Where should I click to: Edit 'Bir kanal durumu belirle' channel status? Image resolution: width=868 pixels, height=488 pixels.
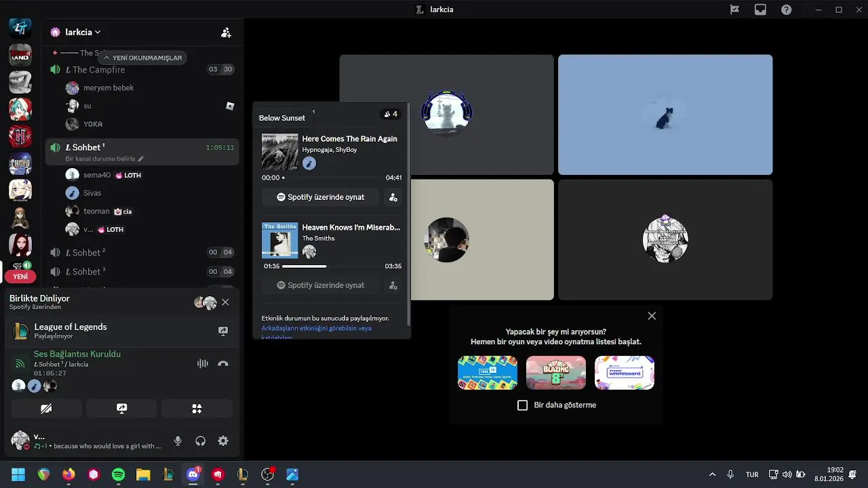(x=104, y=159)
